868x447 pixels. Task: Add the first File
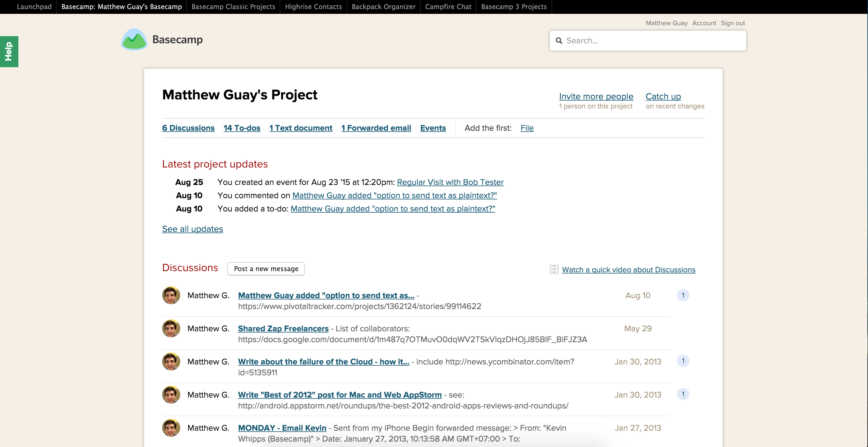pos(527,128)
